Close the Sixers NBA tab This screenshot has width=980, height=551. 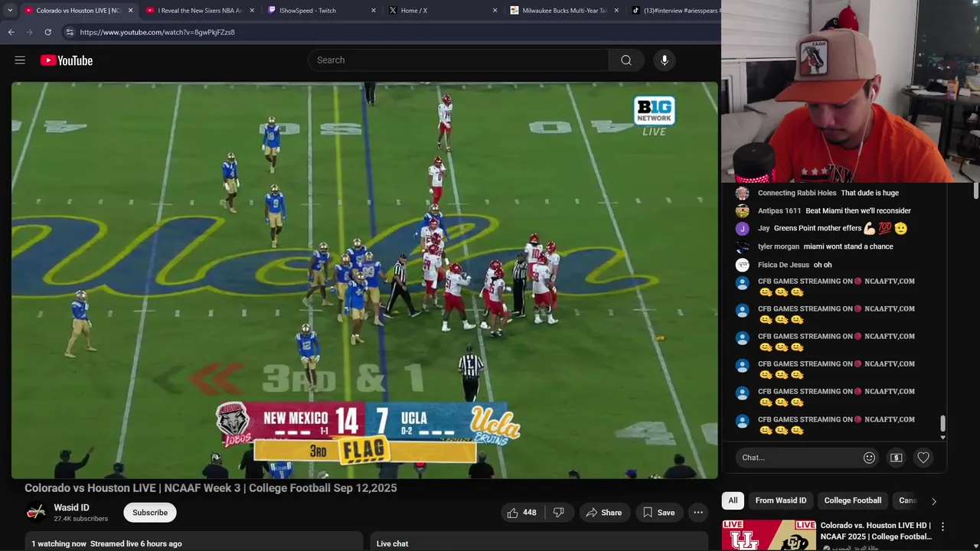(252, 11)
